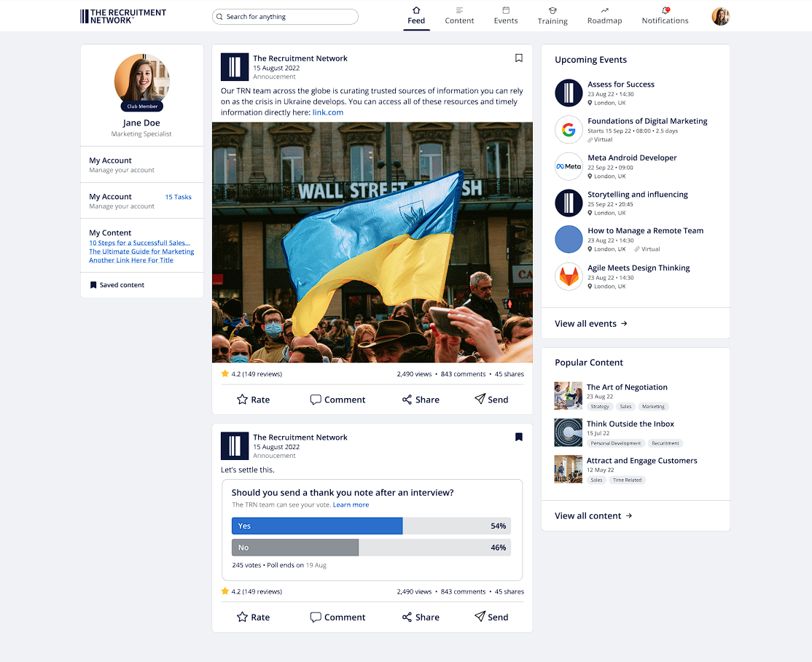Comment on the Ukraine announcement post
This screenshot has height=662, width=812.
click(x=337, y=400)
